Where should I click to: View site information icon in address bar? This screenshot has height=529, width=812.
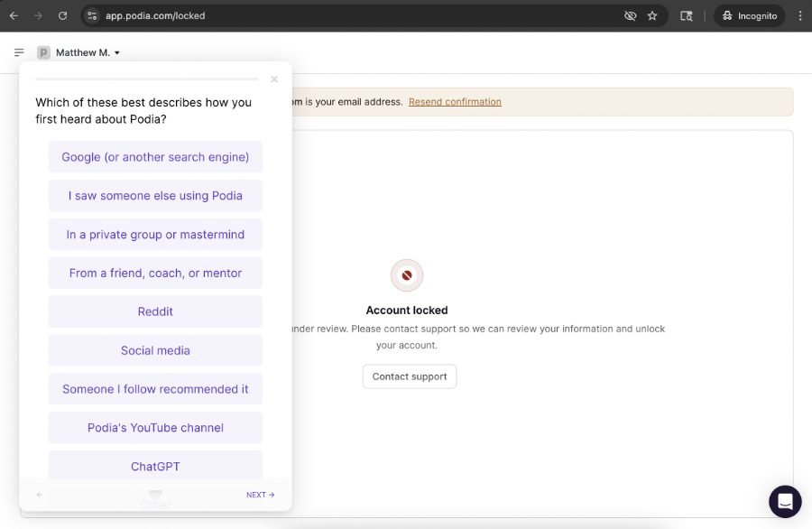[92, 15]
